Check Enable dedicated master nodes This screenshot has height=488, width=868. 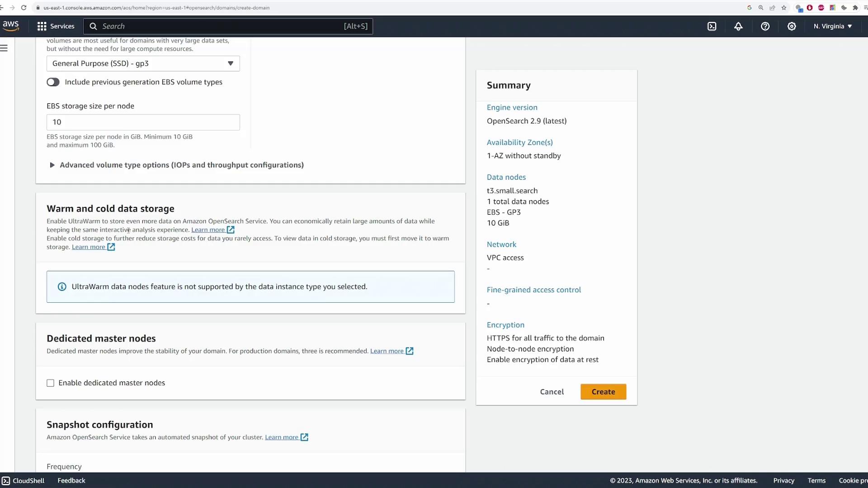tap(50, 383)
